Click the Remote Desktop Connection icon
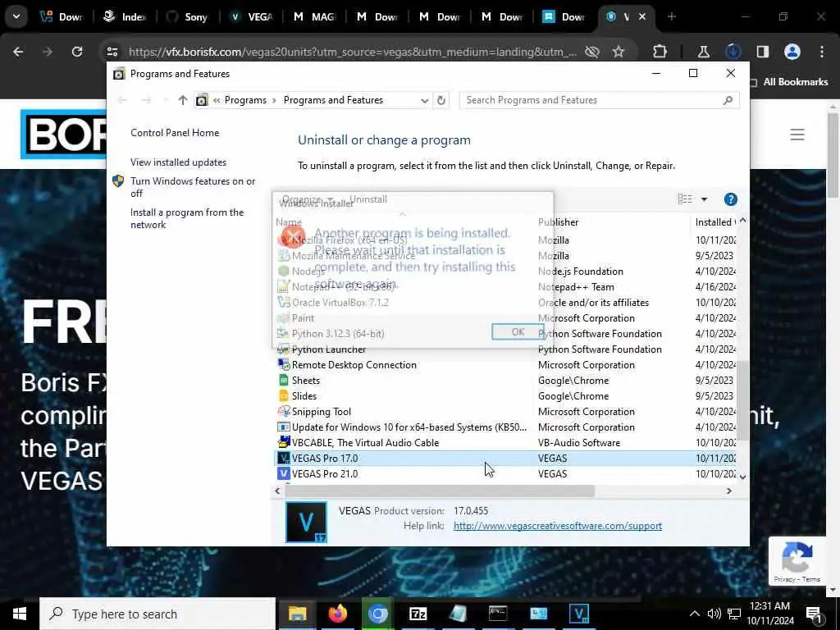 (283, 365)
